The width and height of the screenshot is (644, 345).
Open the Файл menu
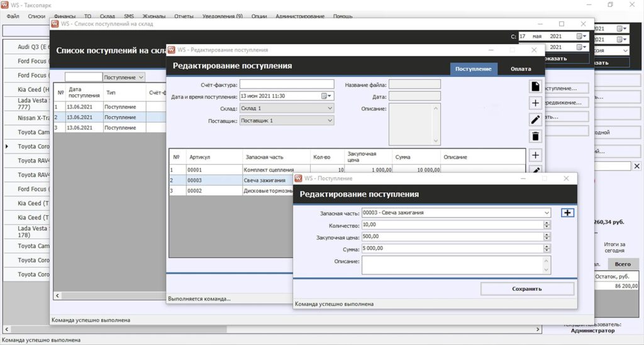pyautogui.click(x=13, y=16)
